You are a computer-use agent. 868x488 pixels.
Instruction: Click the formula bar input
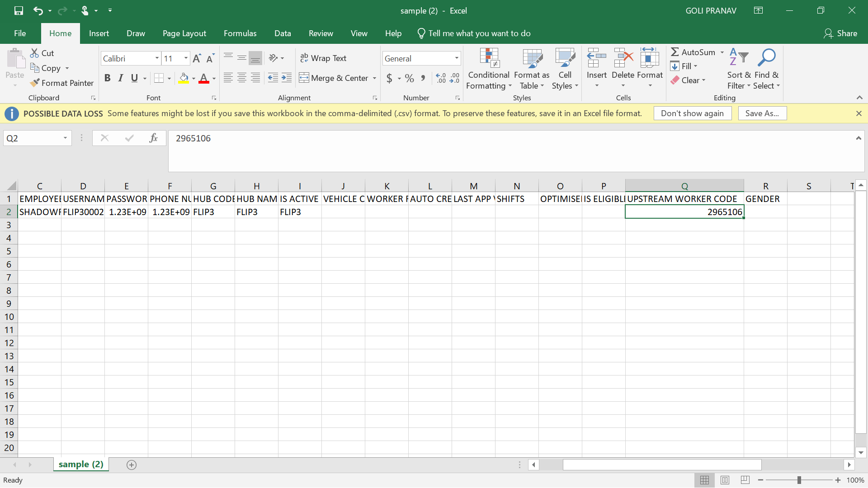click(x=511, y=151)
